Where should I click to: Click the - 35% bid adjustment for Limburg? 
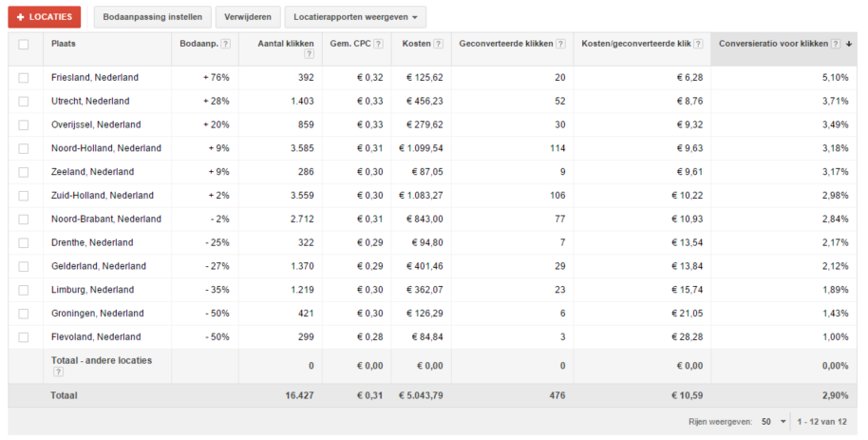pyautogui.click(x=217, y=289)
